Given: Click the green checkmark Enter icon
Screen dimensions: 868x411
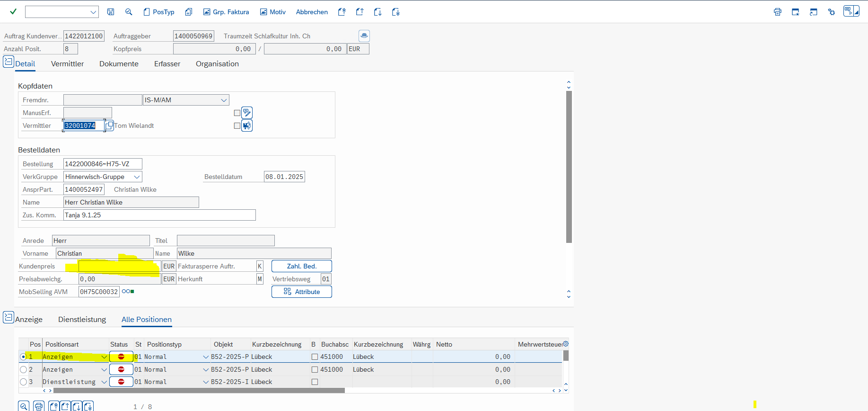Looking at the screenshot, I should pos(13,12).
